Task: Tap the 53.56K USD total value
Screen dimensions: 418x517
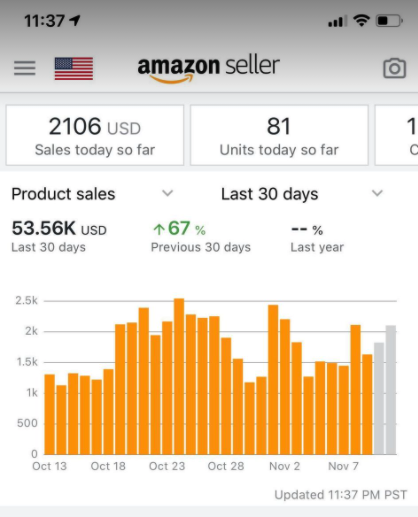Action: point(59,229)
